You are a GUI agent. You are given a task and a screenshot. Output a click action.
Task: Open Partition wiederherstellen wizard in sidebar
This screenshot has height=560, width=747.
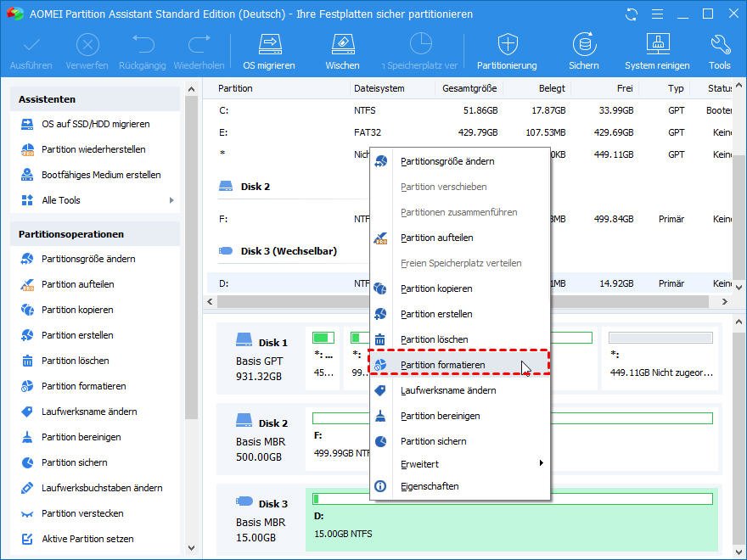(x=95, y=149)
